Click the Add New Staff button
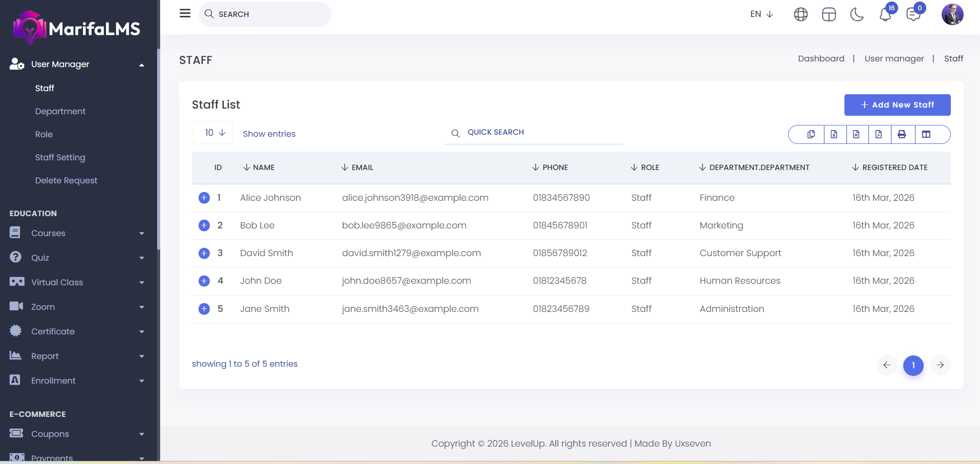The image size is (980, 464). (x=897, y=105)
